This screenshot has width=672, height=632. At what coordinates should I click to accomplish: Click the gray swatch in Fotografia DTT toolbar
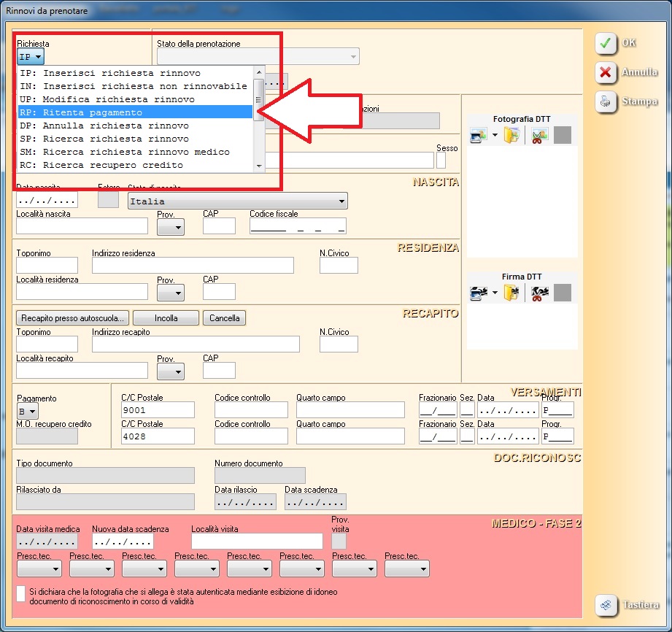point(563,135)
